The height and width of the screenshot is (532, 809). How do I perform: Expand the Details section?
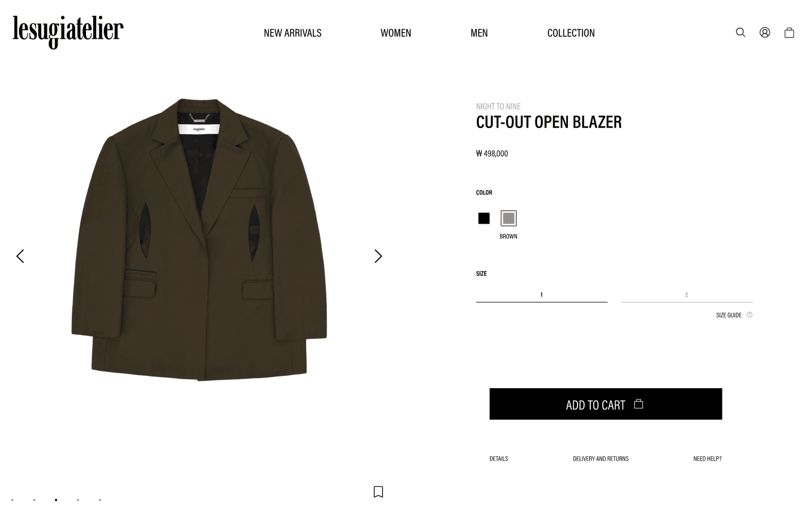click(499, 458)
